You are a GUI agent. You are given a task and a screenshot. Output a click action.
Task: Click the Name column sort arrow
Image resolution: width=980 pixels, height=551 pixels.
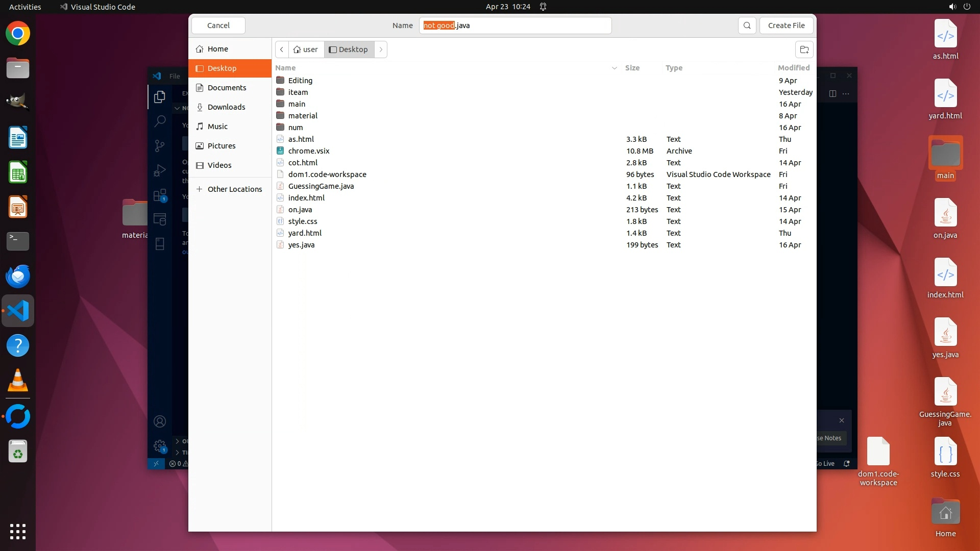pyautogui.click(x=614, y=68)
